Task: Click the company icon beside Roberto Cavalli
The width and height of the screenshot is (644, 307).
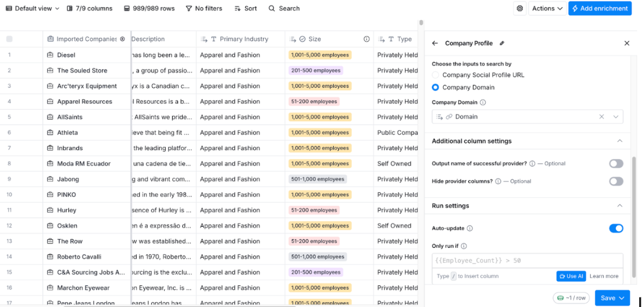Action: [x=50, y=257]
